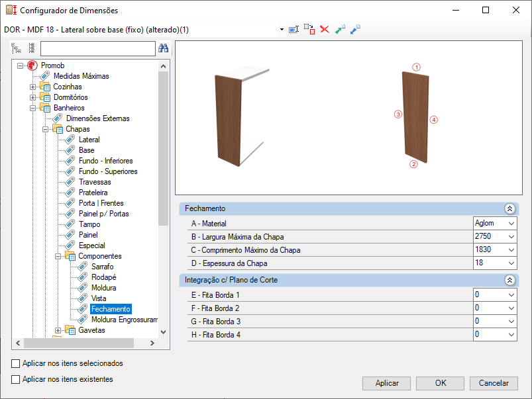This screenshot has width=532, height=399.
Task: Enable Aplicar nos itens existentes
Action: (x=16, y=379)
